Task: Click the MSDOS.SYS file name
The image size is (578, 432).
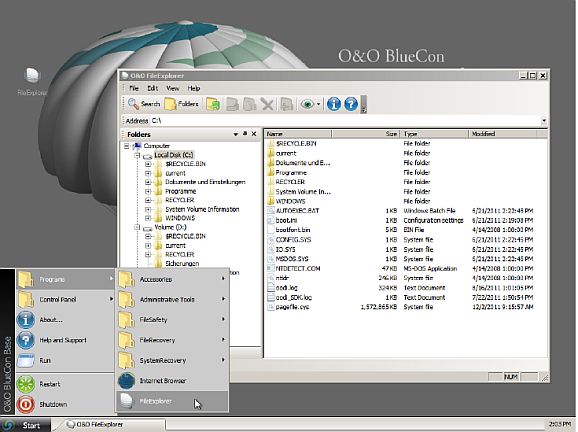Action: 292,259
